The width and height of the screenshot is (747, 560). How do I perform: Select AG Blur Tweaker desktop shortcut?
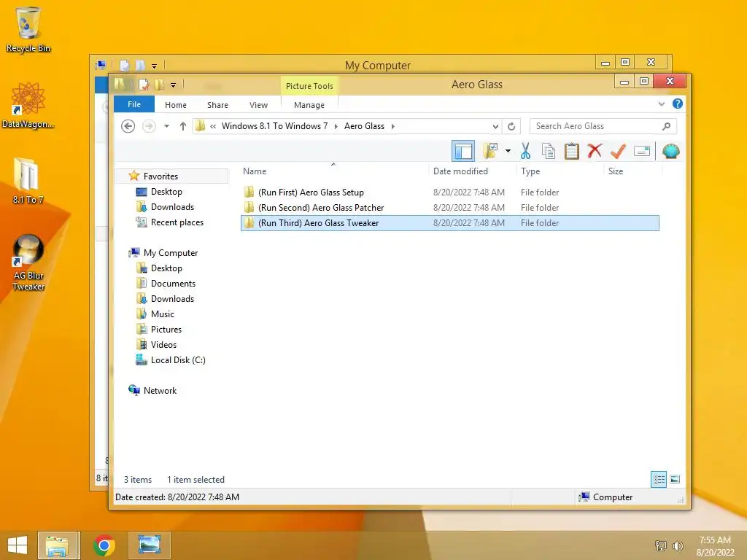(x=28, y=262)
